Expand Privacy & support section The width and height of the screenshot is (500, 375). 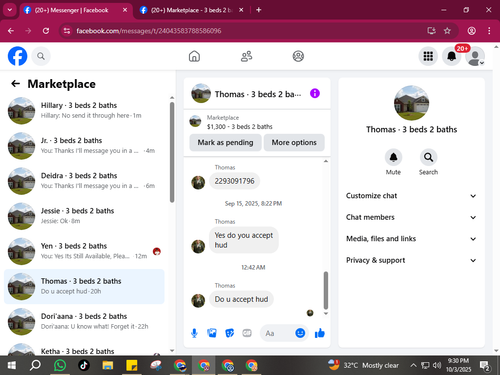[x=411, y=260]
